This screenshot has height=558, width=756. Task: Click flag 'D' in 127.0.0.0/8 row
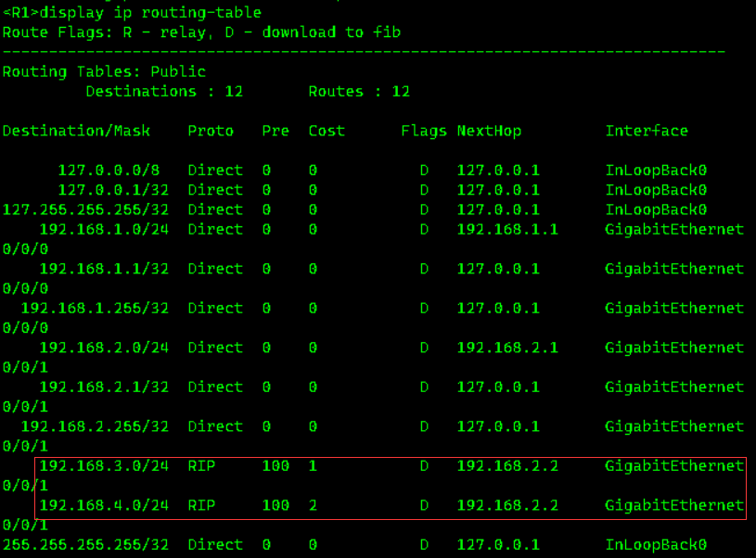(x=424, y=171)
